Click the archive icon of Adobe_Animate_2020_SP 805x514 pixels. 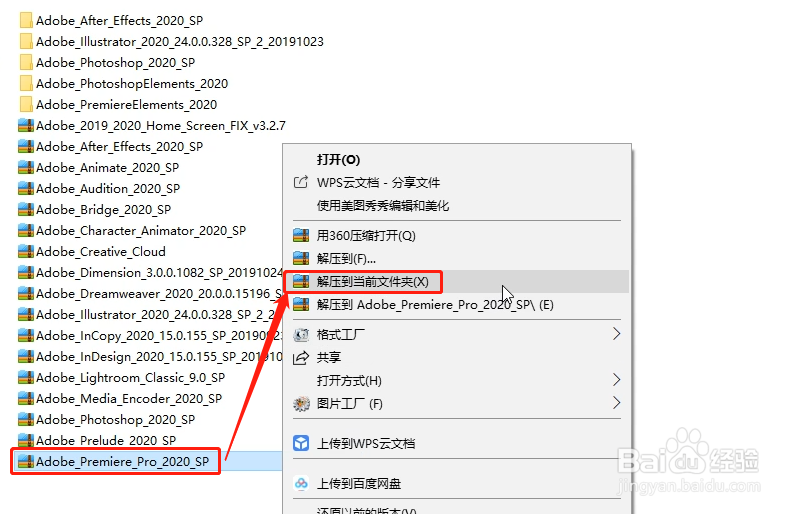[x=26, y=168]
